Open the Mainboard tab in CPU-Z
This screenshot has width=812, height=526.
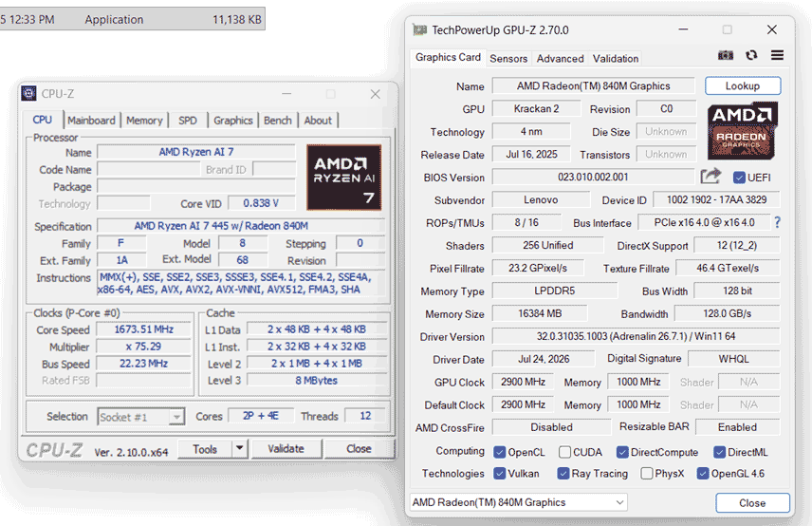tap(92, 121)
